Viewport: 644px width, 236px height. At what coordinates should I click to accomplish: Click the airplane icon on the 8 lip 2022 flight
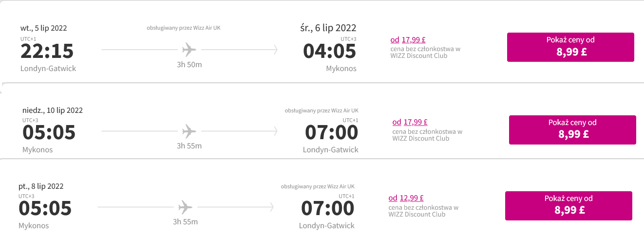tap(185, 207)
